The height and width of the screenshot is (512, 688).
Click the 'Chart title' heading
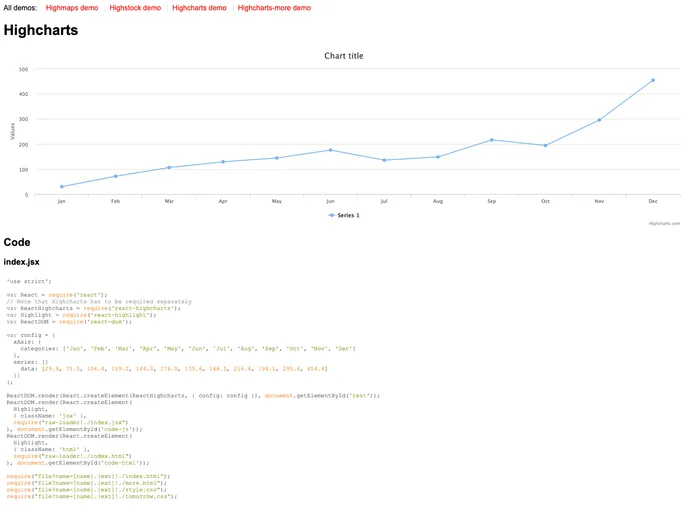tap(344, 56)
